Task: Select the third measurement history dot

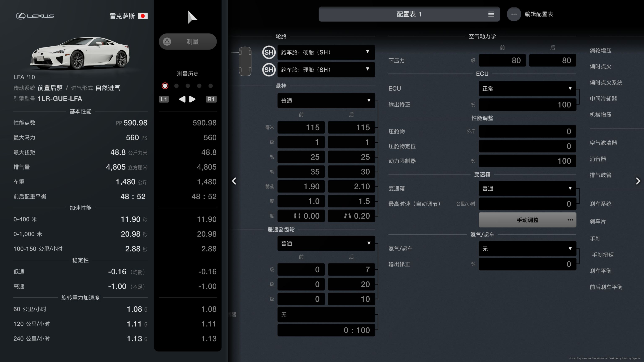Action: point(188,86)
